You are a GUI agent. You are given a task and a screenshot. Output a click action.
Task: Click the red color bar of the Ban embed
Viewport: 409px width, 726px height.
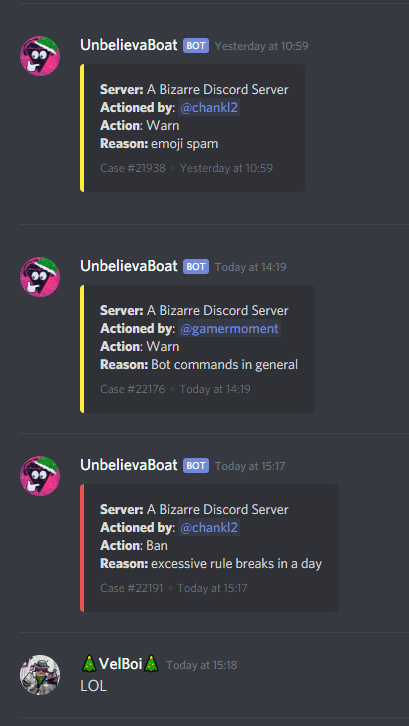82,548
